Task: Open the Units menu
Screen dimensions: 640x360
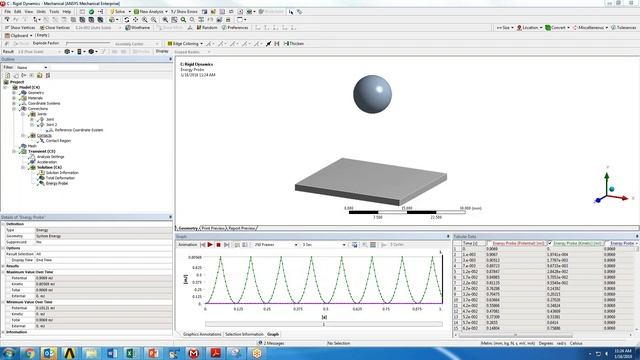Action: (41, 12)
